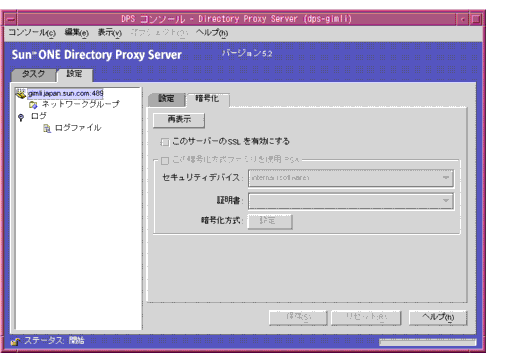Viewport: 532px width, 361px height.
Task: Maximize window with title bar square button
Action: (x=475, y=19)
